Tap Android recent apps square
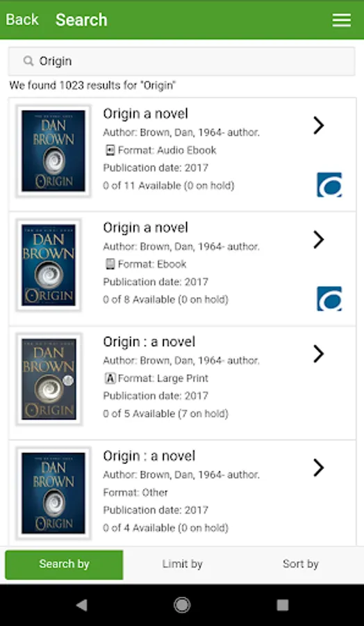 283,605
